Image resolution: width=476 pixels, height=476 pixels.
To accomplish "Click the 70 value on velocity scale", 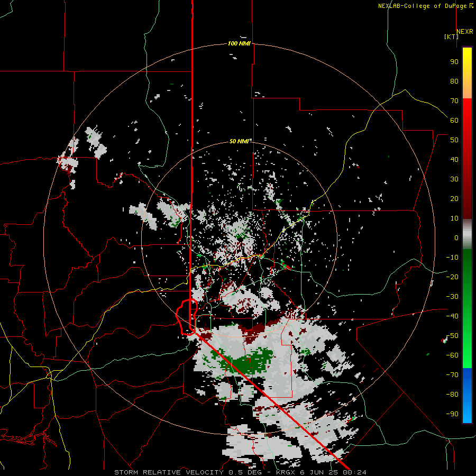I will 454,101.
